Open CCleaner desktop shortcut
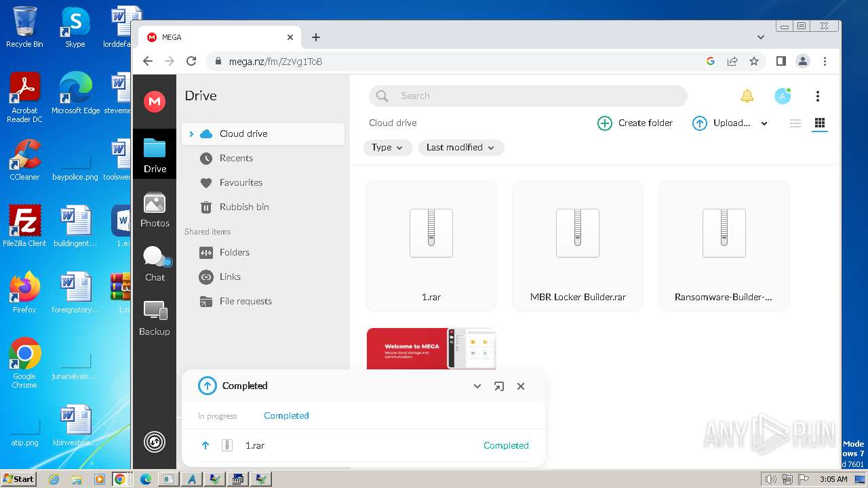The height and width of the screenshot is (488, 868). point(24,160)
